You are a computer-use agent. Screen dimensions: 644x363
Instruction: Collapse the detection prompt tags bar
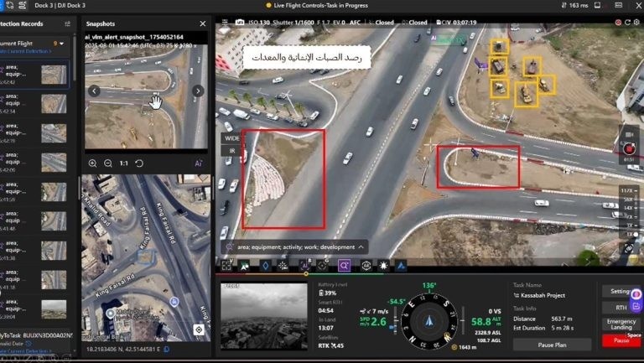[x=361, y=247]
